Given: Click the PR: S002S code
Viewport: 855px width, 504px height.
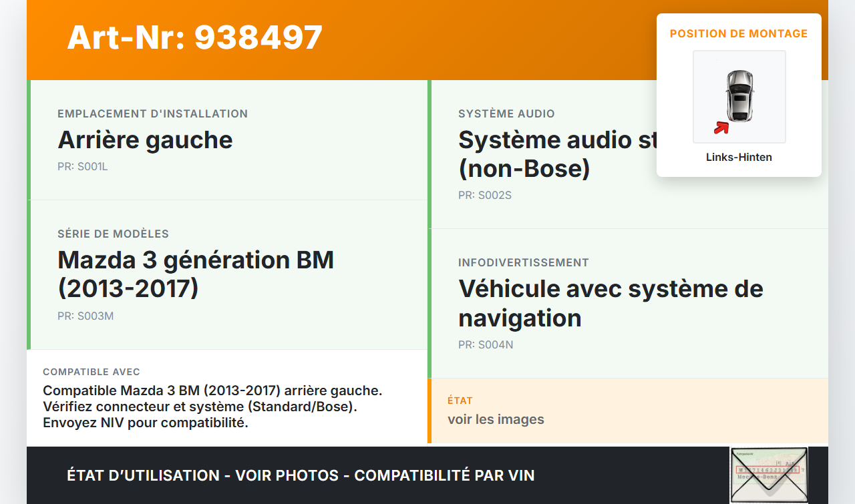Looking at the screenshot, I should tap(484, 196).
